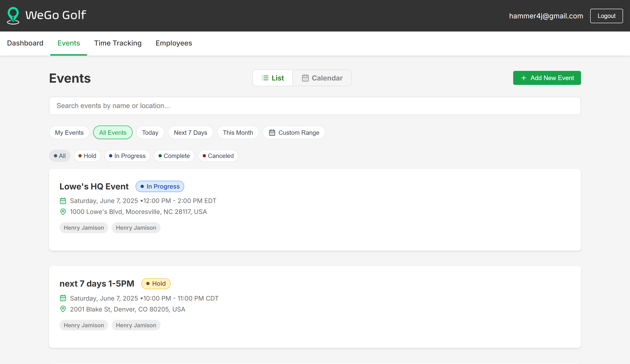Filter events to Today
The image size is (630, 364).
click(x=150, y=133)
